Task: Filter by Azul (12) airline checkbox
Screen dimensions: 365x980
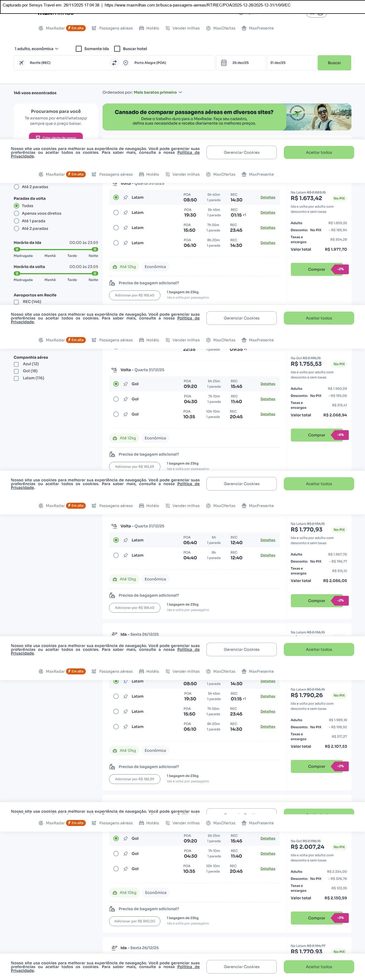Action: (x=16, y=364)
